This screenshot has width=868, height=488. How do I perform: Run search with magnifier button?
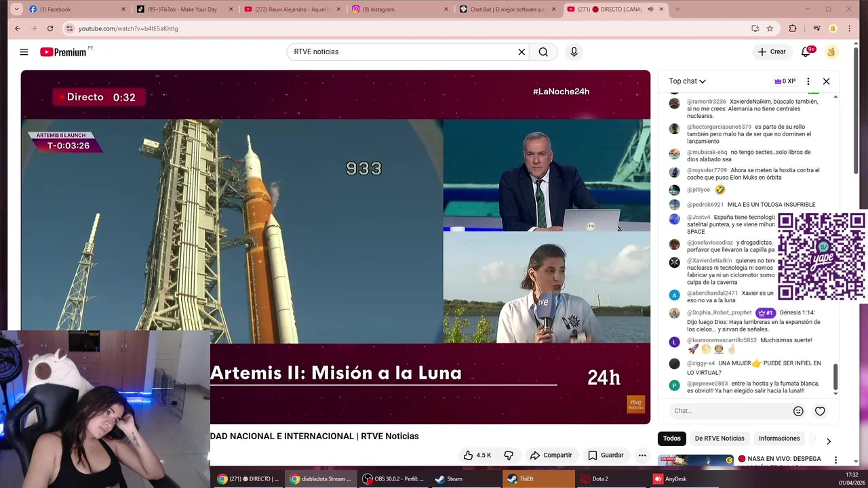(x=543, y=52)
